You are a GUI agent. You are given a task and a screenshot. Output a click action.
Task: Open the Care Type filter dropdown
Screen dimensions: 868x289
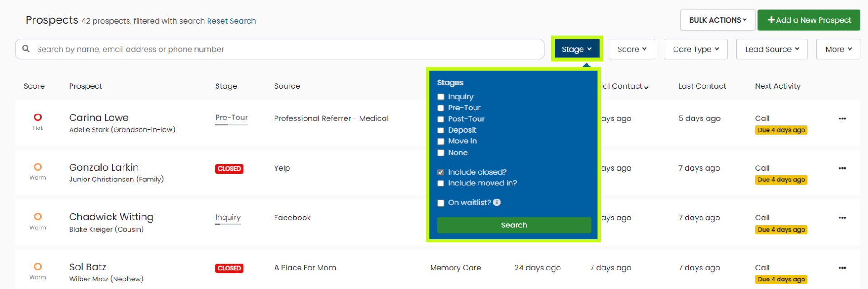(696, 49)
